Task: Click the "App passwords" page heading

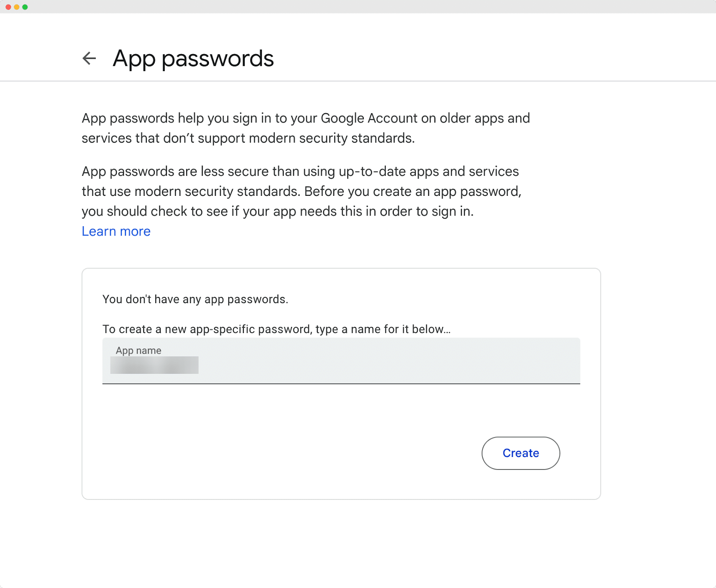Action: [x=193, y=59]
